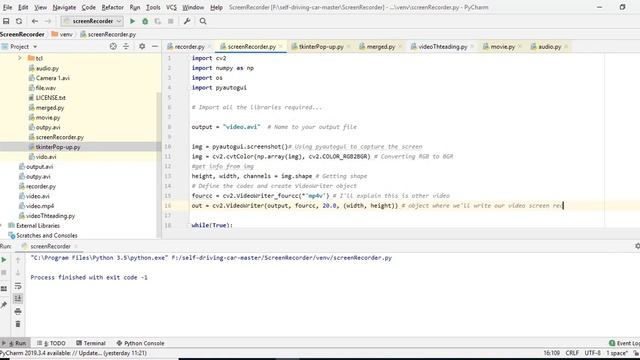Click UTF-8 encoding in status bar
The image size is (640, 360).
(593, 353)
